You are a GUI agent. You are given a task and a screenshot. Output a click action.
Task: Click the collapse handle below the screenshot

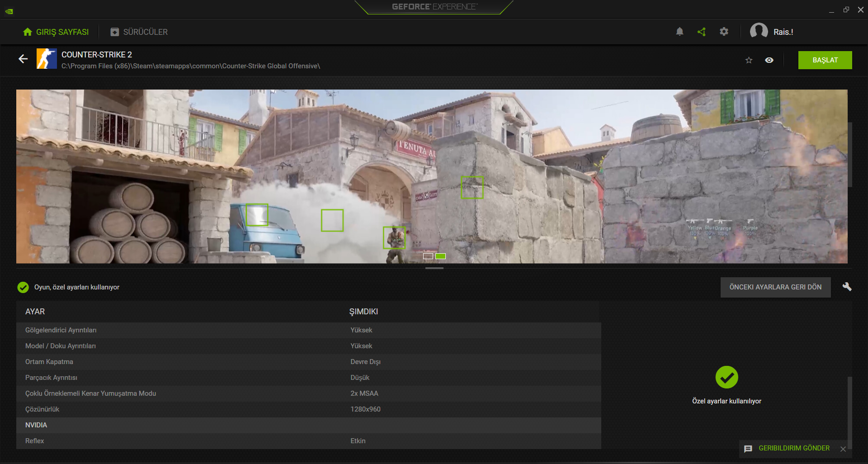tap(434, 268)
